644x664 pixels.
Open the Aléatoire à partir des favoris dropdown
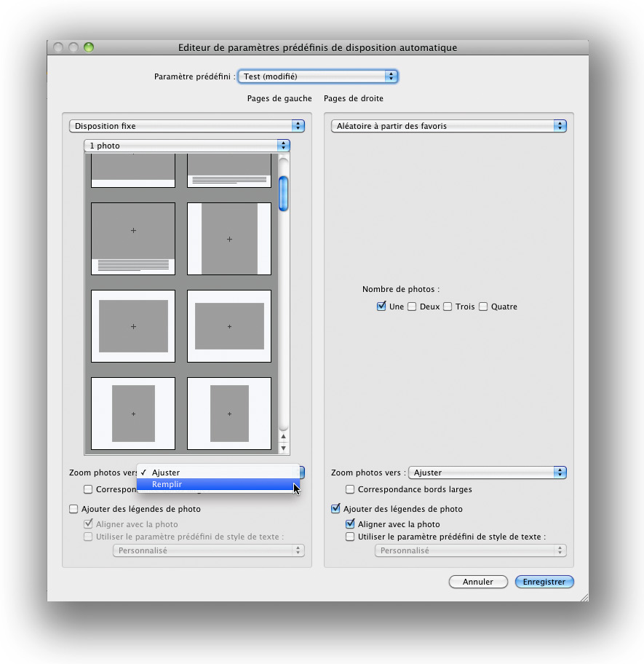tap(448, 126)
